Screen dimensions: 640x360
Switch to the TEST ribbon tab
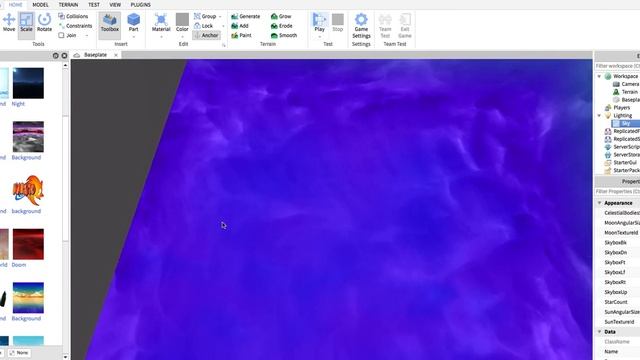[x=94, y=4]
